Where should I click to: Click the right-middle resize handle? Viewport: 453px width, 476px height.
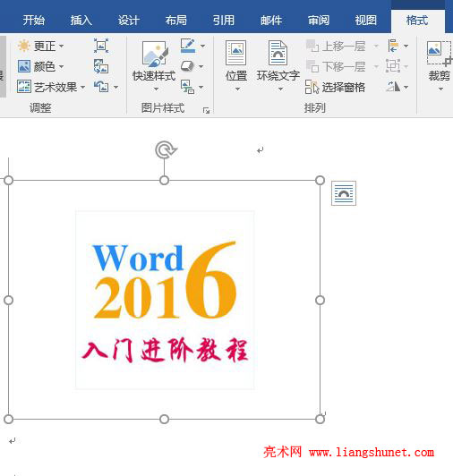[x=320, y=300]
